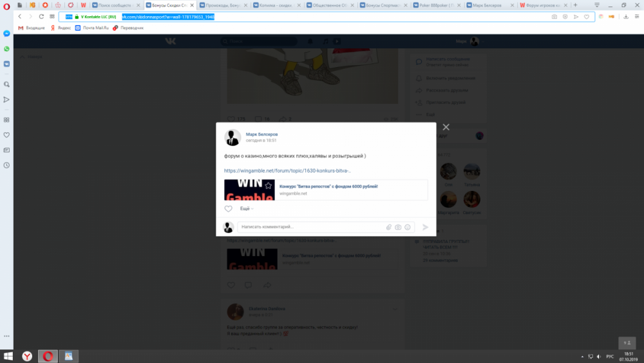Send the comment with the arrow icon
644x363 pixels.
click(x=425, y=227)
